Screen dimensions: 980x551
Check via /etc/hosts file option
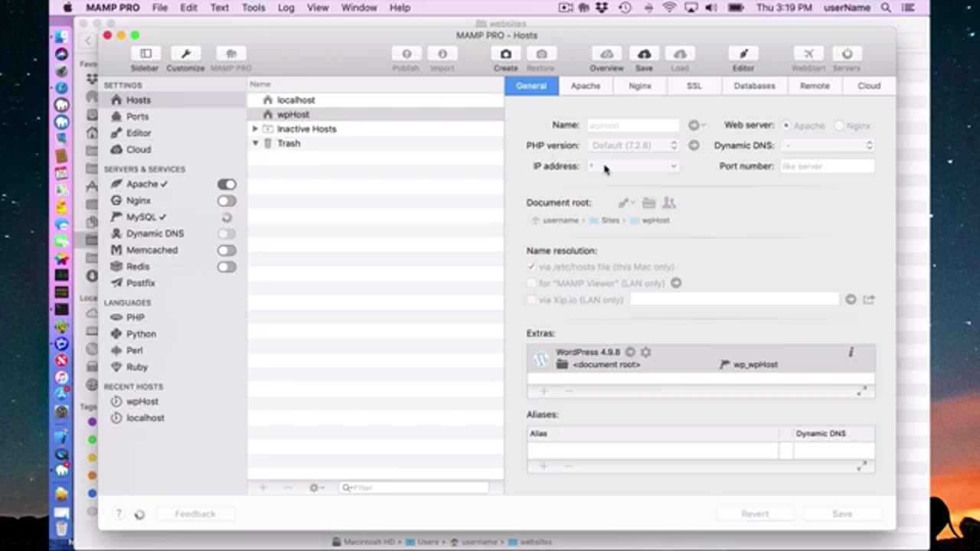(531, 267)
